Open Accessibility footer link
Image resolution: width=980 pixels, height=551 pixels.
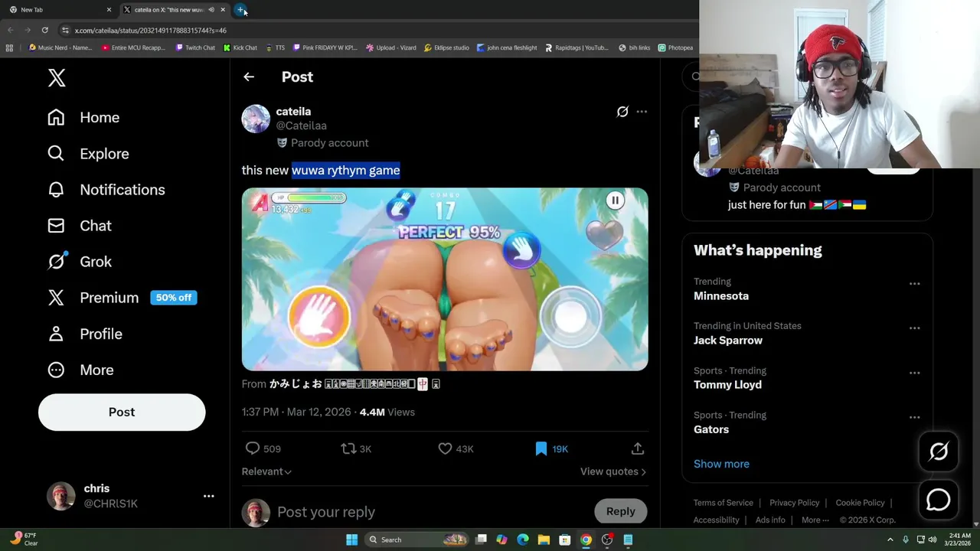(716, 520)
